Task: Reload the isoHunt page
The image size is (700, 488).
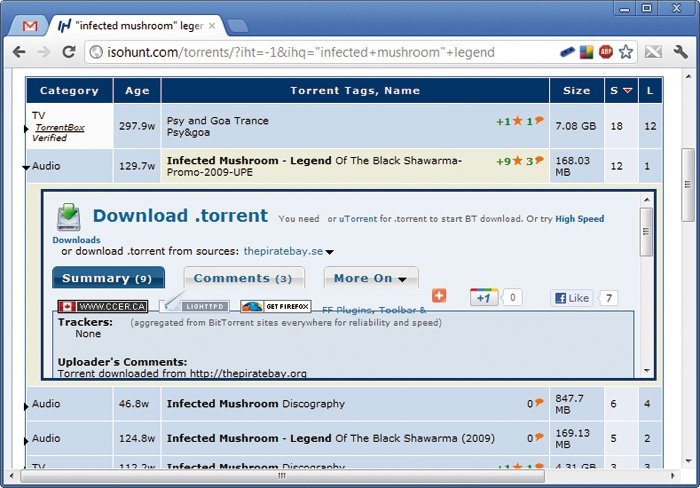Action: [x=68, y=52]
